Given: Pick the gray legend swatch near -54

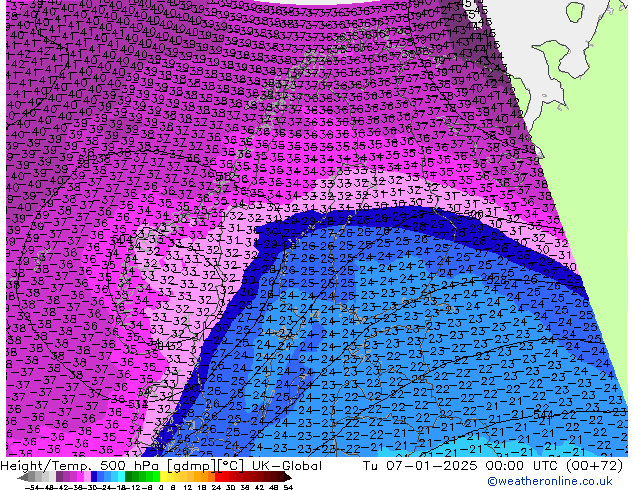Looking at the screenshot, I should pyautogui.click(x=32, y=477).
